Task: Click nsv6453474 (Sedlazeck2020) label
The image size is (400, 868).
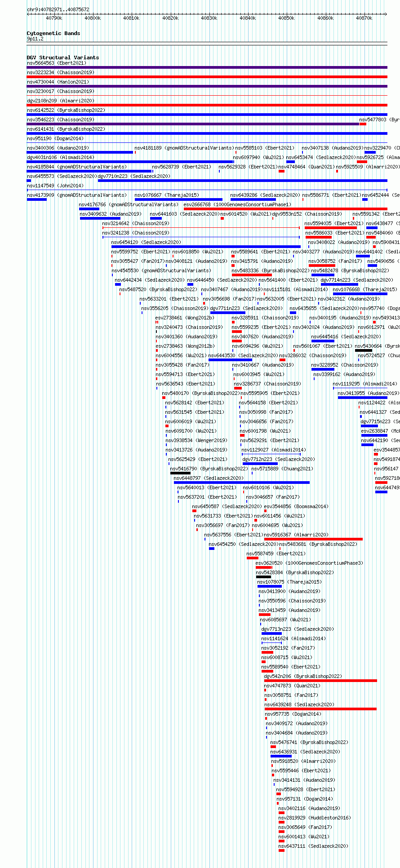Action: tap(321, 158)
